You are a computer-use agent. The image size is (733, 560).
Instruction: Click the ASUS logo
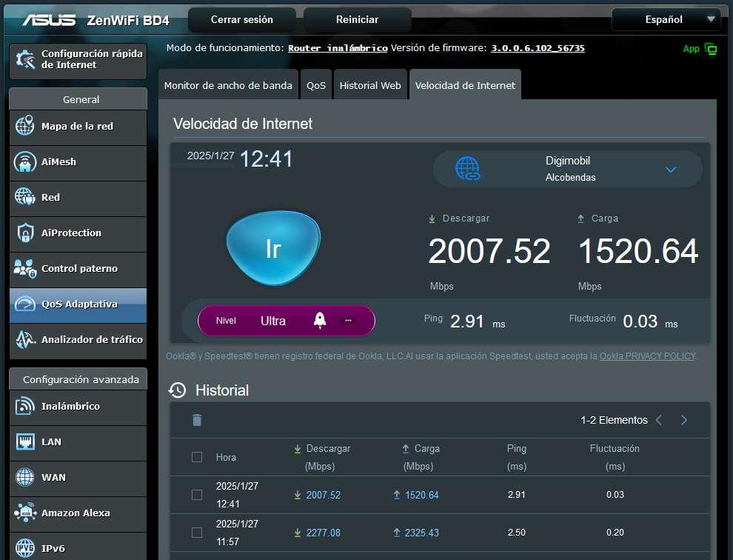point(49,20)
